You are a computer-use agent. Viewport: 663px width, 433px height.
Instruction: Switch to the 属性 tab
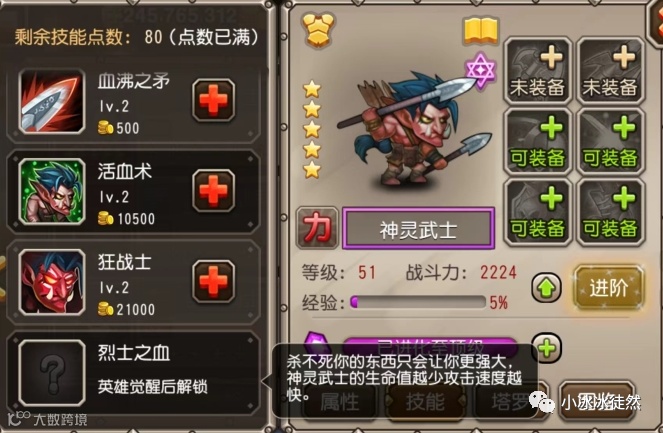coord(339,402)
